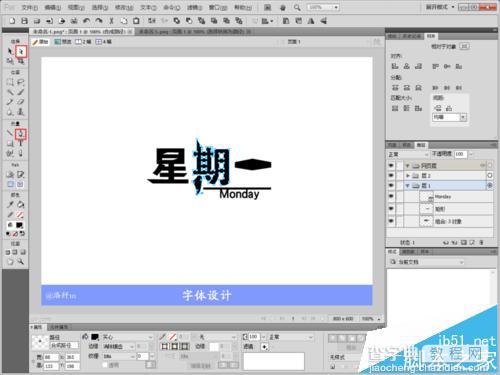Screen dimensions: 500x375
Task: Click the width input field in properties
Action: (51, 357)
